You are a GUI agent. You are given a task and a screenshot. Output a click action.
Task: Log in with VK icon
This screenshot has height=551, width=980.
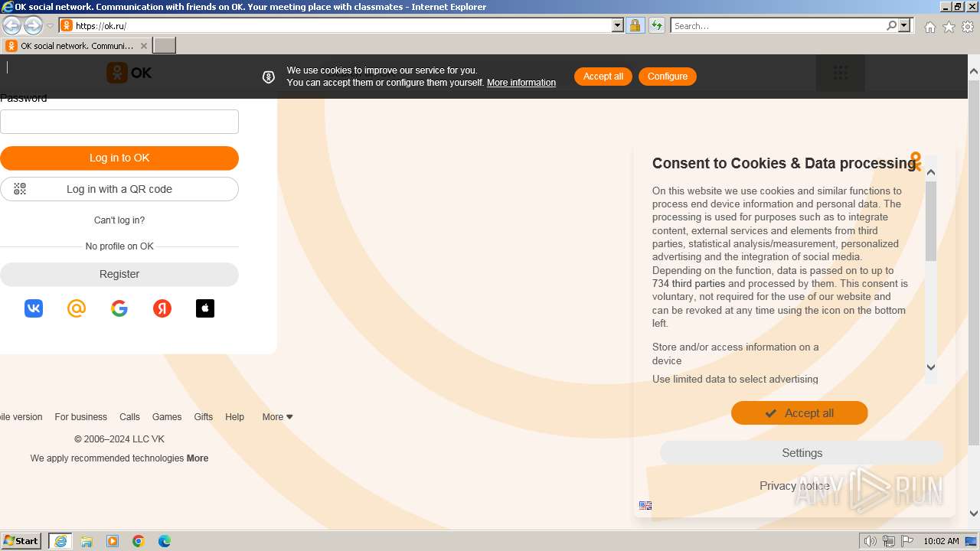(34, 308)
